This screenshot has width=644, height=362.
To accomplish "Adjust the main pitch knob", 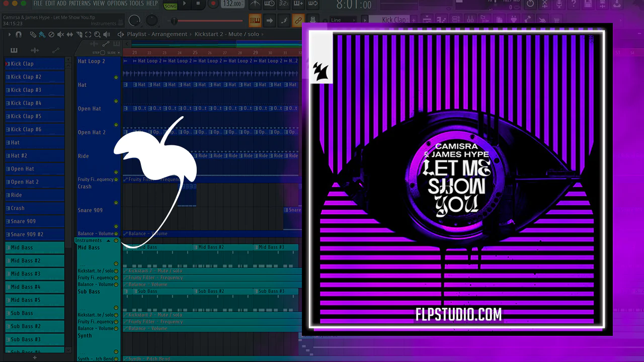I will pos(151,21).
